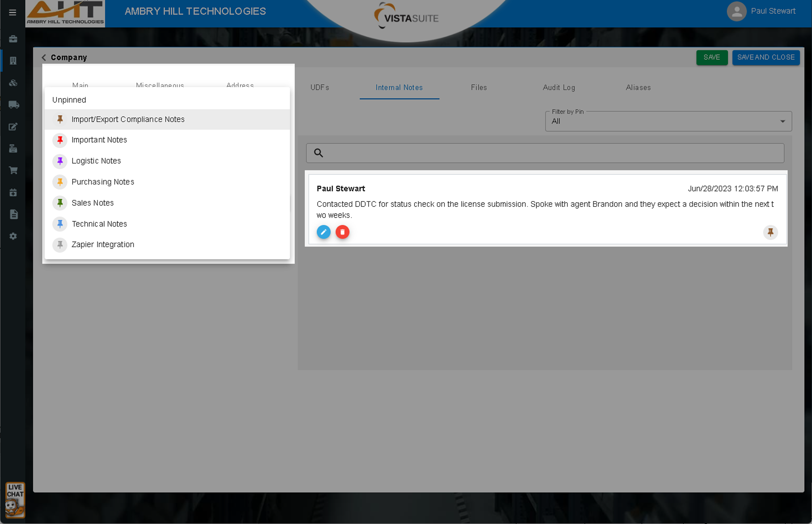Viewport: 812px width, 524px height.
Task: Click the blue pencil edit note icon
Action: (x=324, y=232)
